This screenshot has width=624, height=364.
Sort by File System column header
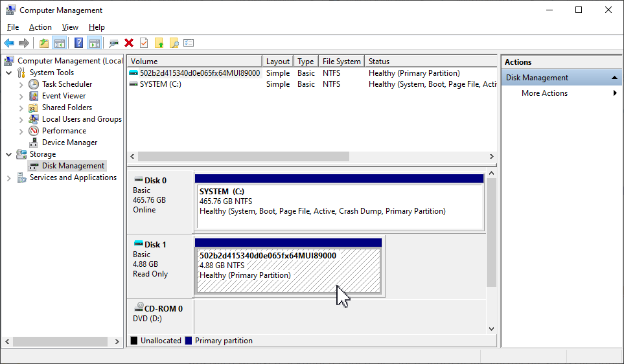click(341, 62)
